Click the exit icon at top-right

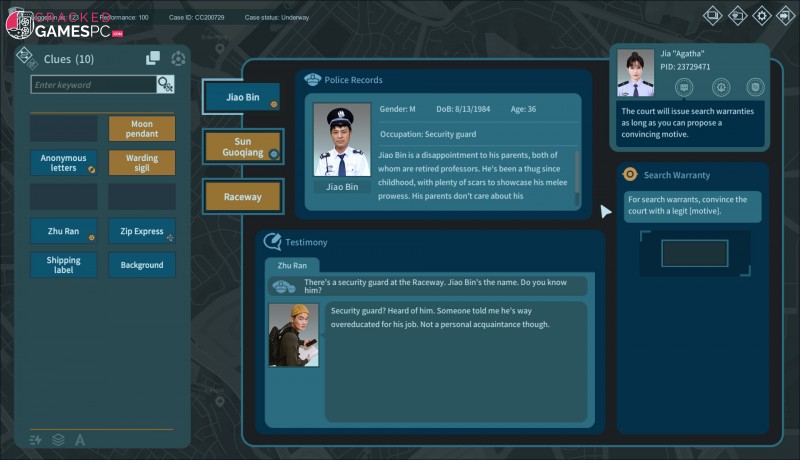point(785,15)
